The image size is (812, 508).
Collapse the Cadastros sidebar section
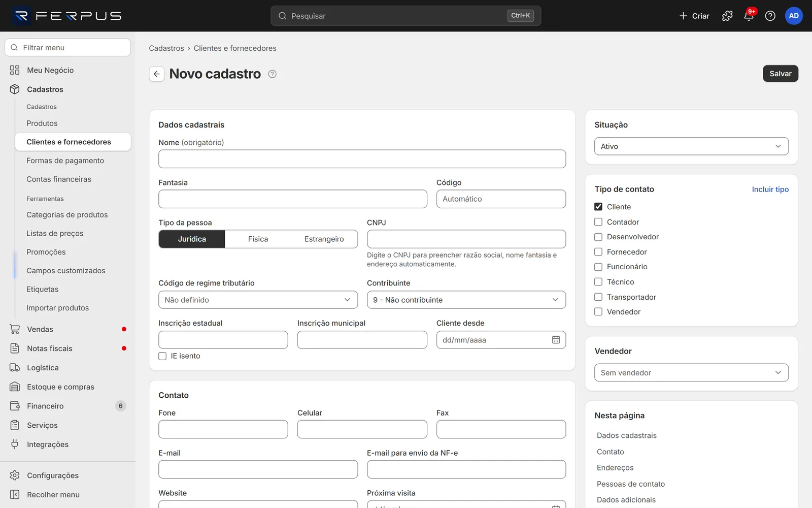68,89
